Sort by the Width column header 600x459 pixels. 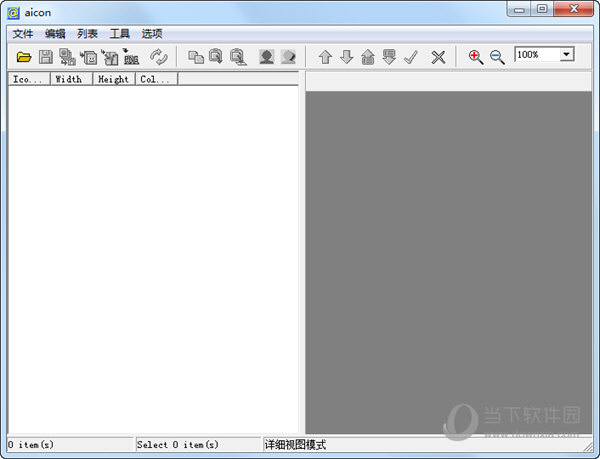pos(72,79)
